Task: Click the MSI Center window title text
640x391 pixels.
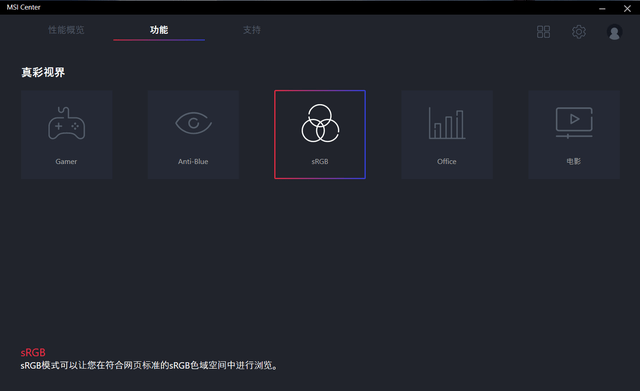Action: coord(24,7)
